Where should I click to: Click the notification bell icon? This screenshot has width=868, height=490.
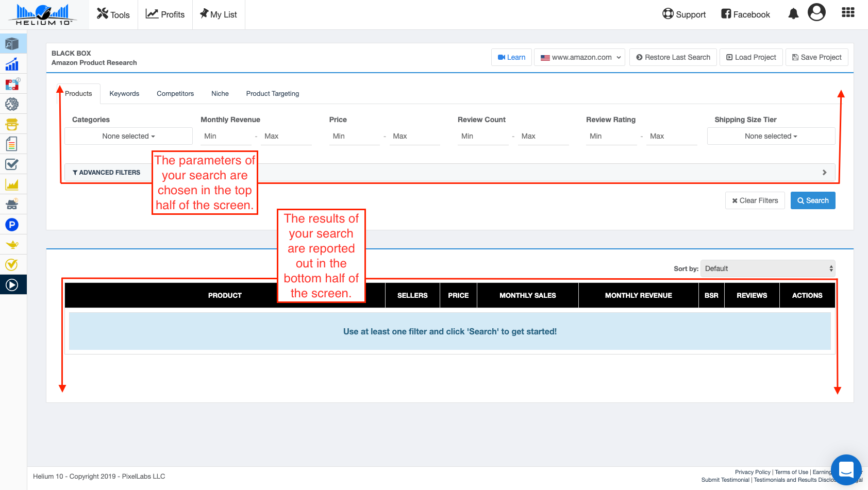pyautogui.click(x=793, y=14)
